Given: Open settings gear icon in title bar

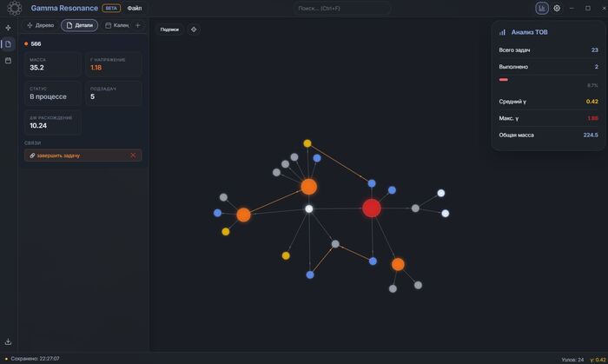Looking at the screenshot, I should [557, 8].
